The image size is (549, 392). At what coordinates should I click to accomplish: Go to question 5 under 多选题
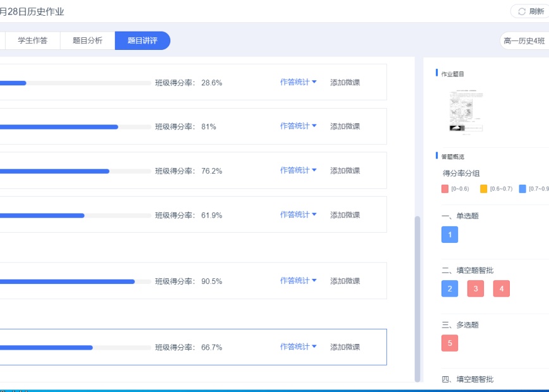450,343
